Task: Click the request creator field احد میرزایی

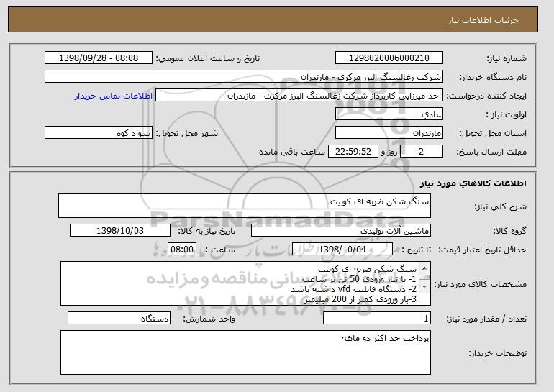Action: pos(299,96)
